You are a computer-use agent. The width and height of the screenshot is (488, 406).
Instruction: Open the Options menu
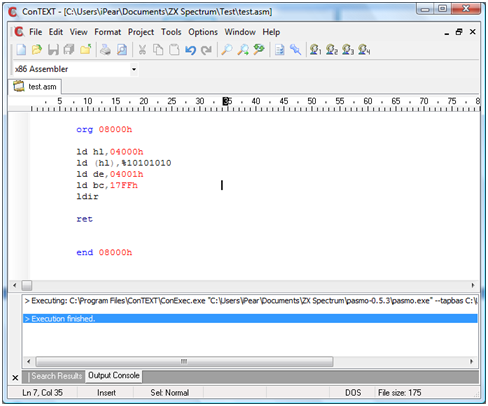tap(203, 32)
